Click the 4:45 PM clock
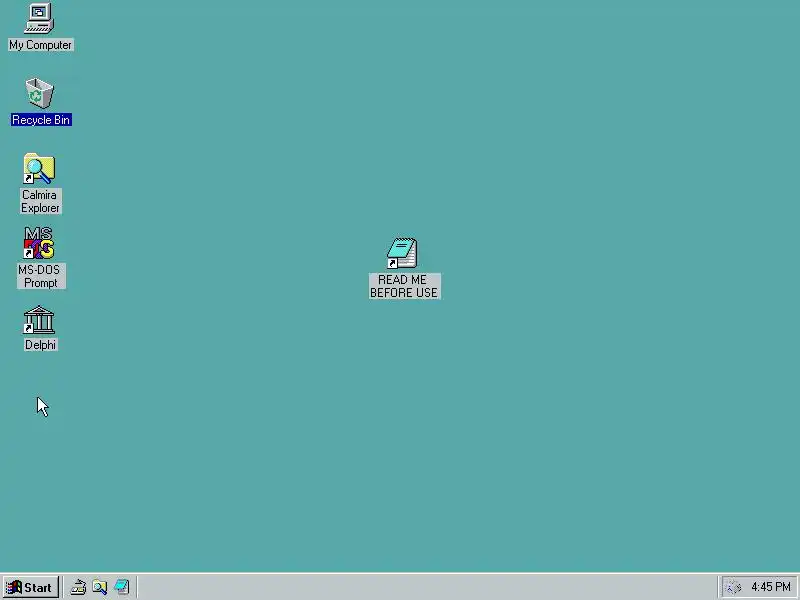Image resolution: width=800 pixels, height=600 pixels. point(770,587)
